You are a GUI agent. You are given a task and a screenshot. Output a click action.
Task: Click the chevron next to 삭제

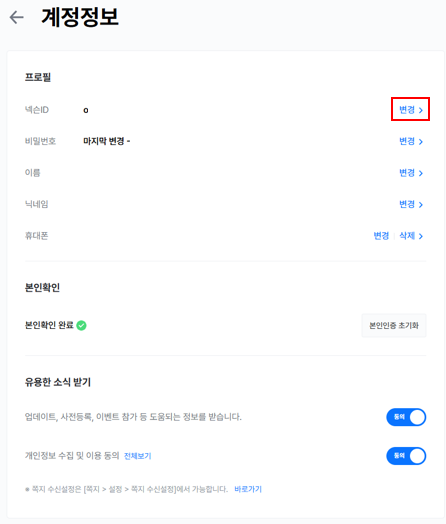click(421, 236)
